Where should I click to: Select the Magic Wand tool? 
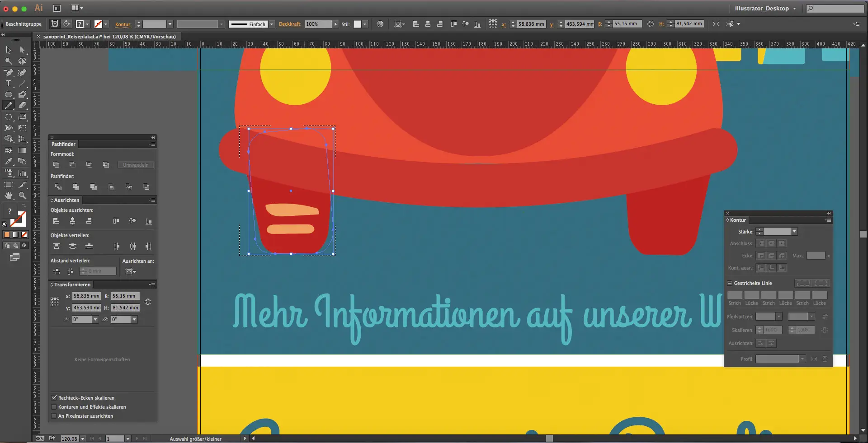pyautogui.click(x=9, y=61)
